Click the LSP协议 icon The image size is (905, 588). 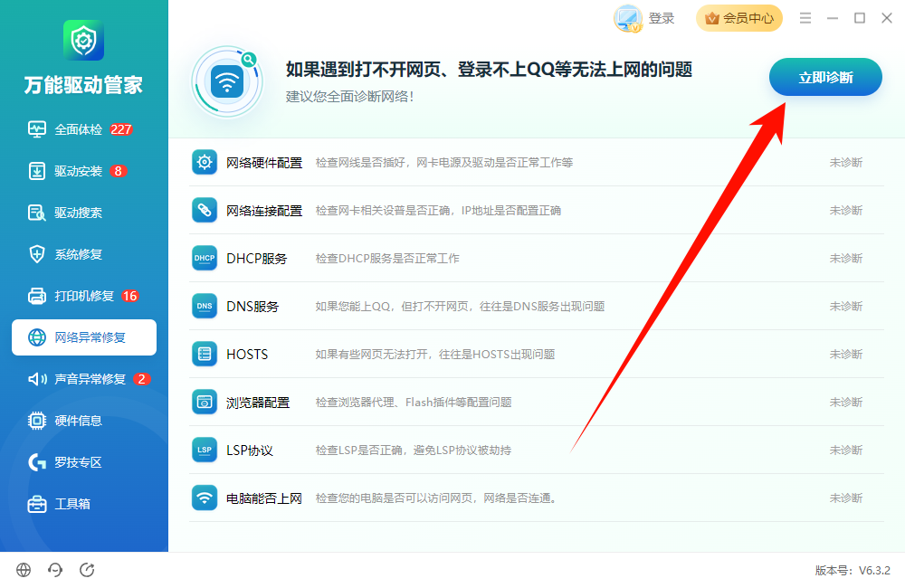205,450
